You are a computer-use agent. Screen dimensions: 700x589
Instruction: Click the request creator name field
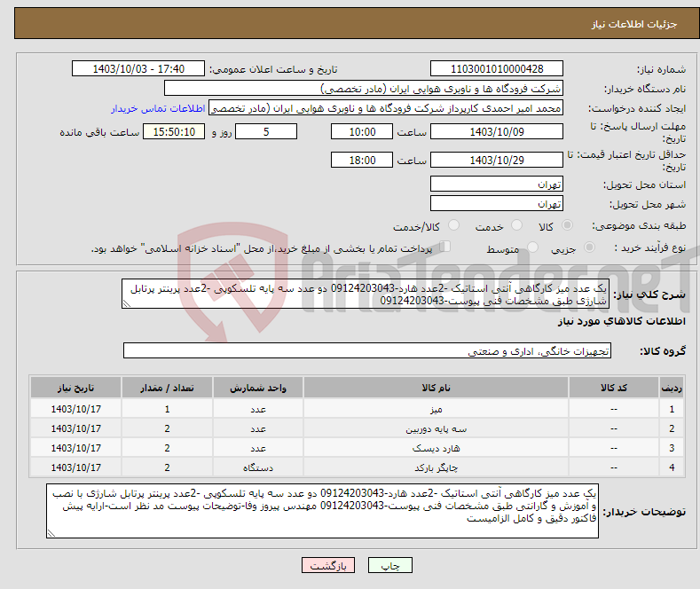coord(386,108)
